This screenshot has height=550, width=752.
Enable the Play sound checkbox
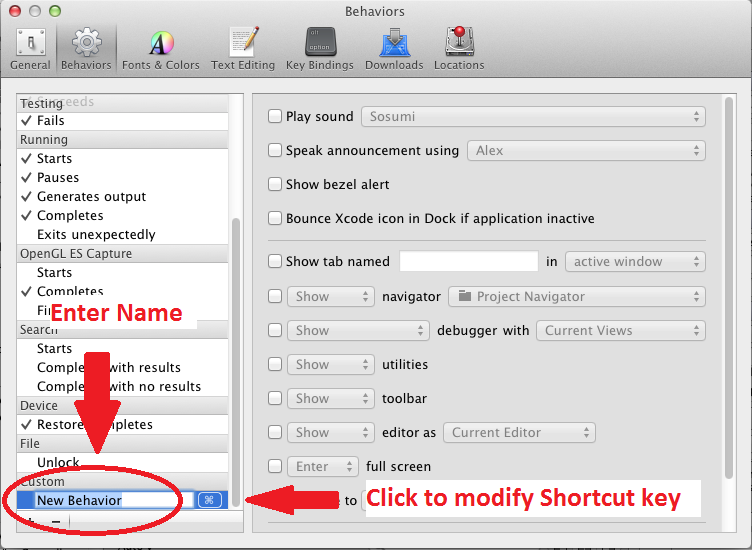[x=275, y=116]
